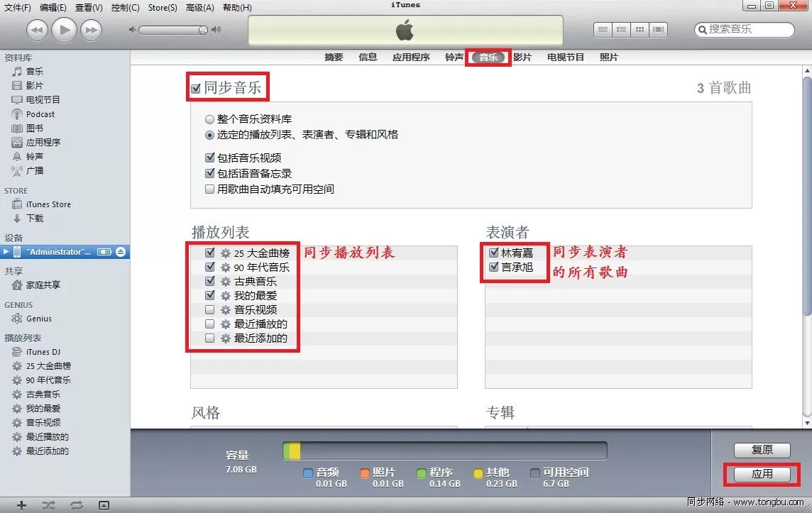Open 音乐 in the library sidebar

pos(35,72)
